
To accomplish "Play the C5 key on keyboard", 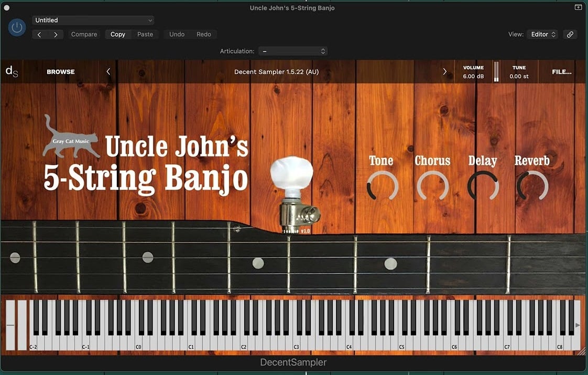I will pyautogui.click(x=401, y=343).
